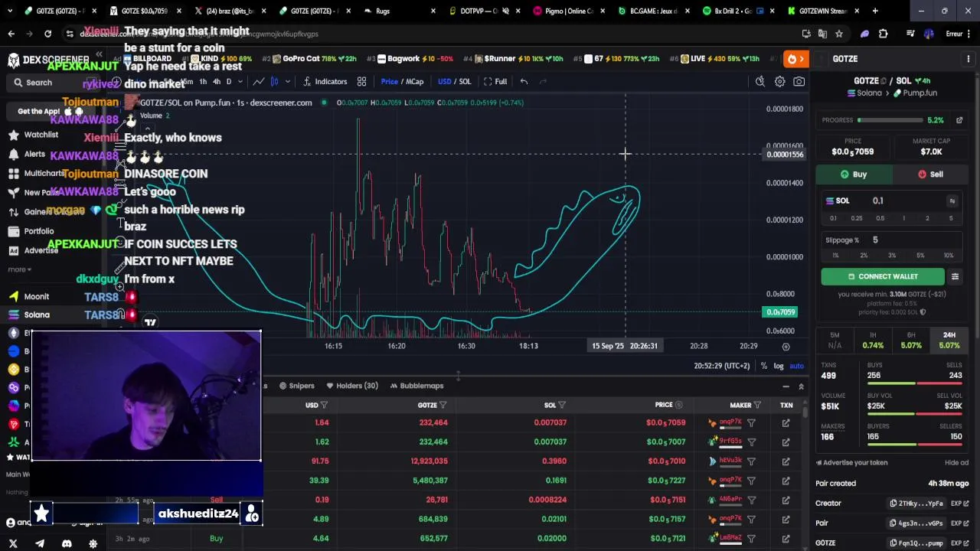Click the bonding progress bar
980x551 pixels.
[x=889, y=120]
